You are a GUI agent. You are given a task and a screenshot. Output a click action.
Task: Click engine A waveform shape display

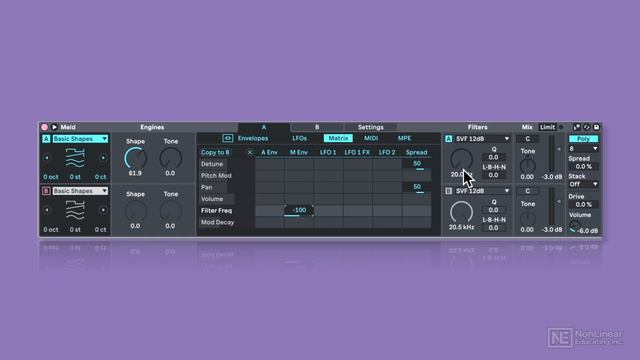pos(75,158)
